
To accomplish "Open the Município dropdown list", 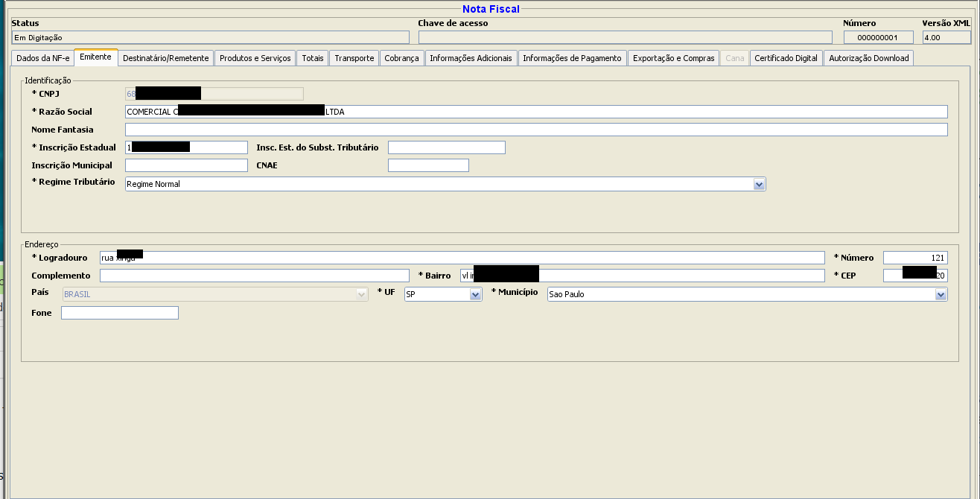I will (x=940, y=295).
